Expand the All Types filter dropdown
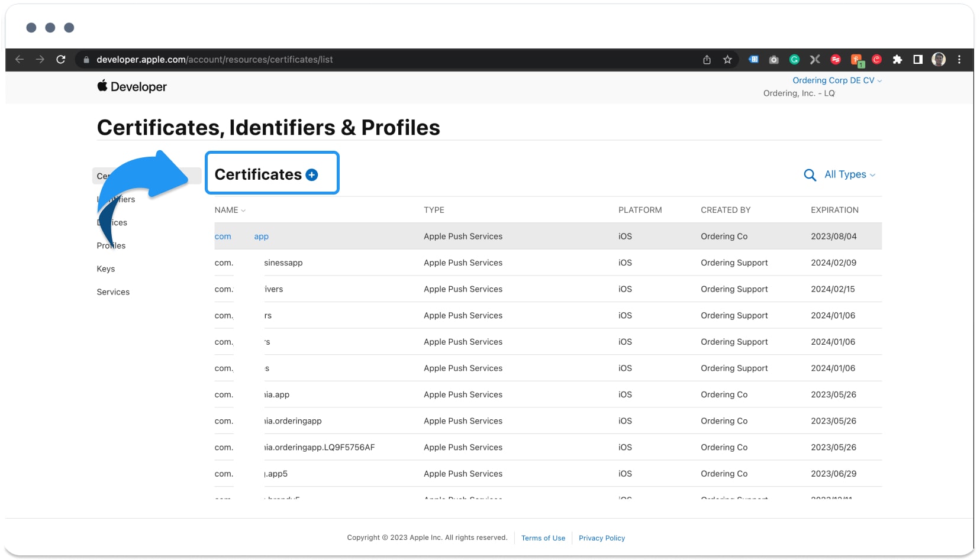The width and height of the screenshot is (980, 560). 850,174
